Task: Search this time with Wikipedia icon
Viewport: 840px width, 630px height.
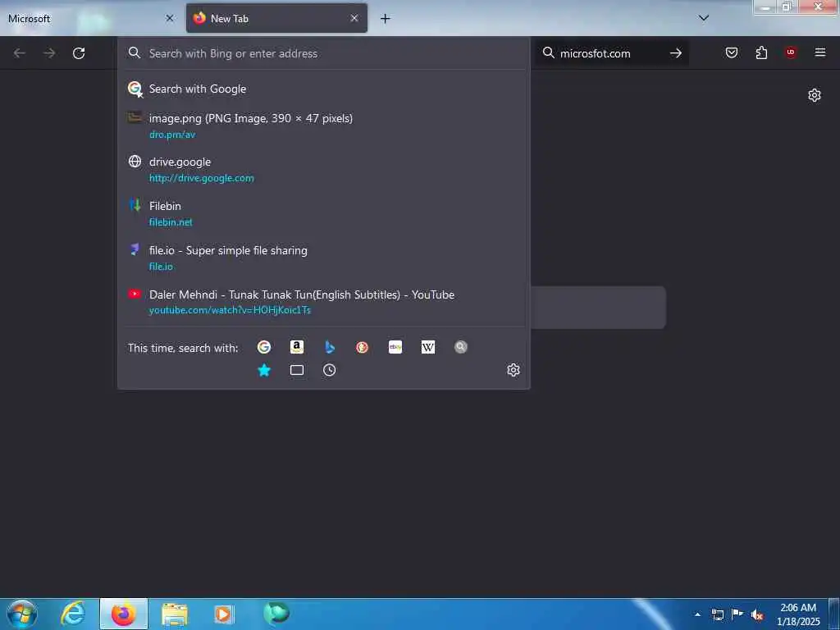Action: click(428, 347)
